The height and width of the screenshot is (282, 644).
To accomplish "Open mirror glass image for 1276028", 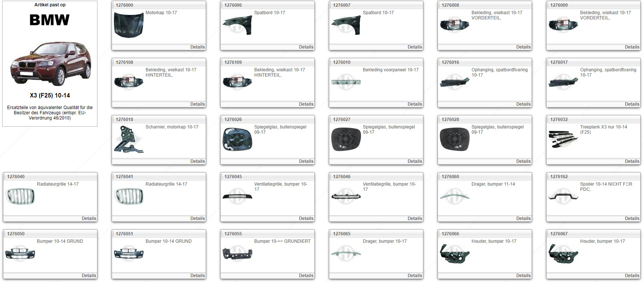I will [x=455, y=139].
